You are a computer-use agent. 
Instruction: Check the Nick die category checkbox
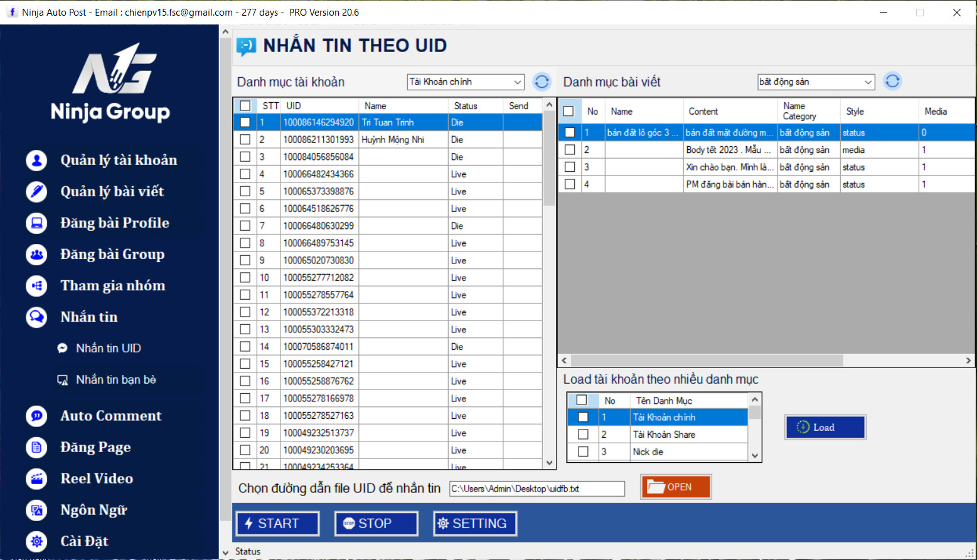point(583,452)
